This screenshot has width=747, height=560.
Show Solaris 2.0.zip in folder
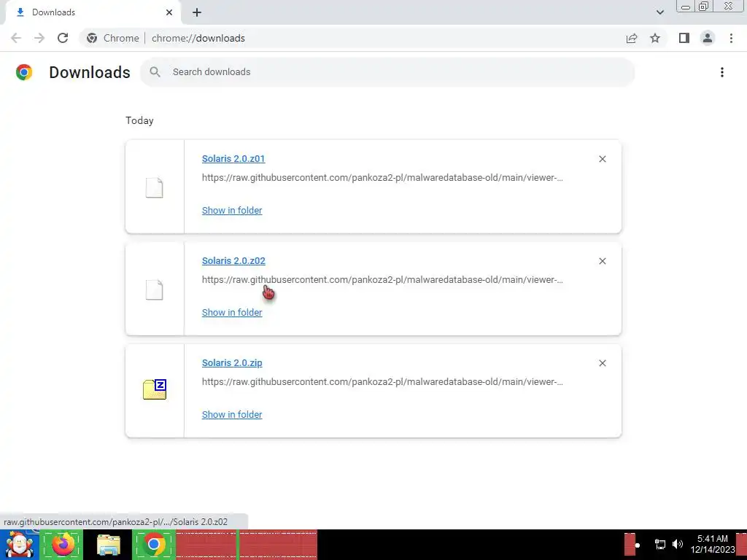232,414
